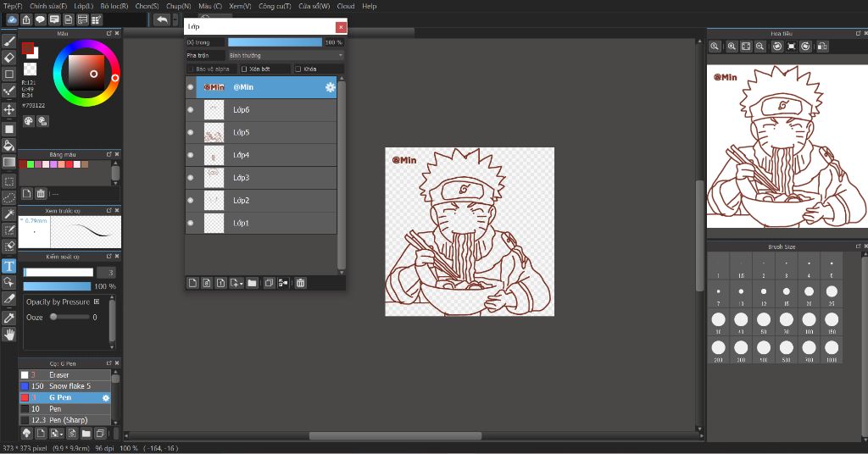The height and width of the screenshot is (454, 868).
Task: Delete palette color with trash icon
Action: [41, 194]
